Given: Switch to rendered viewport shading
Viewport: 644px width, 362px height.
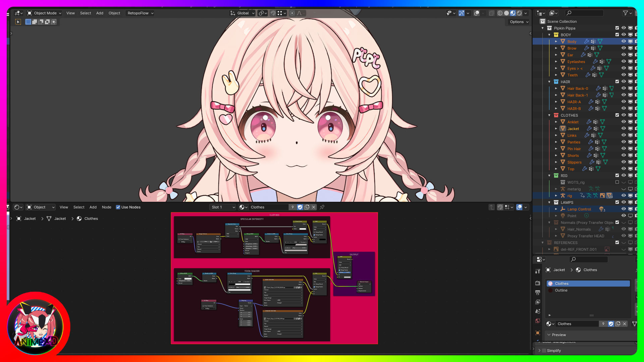Looking at the screenshot, I should (x=519, y=13).
